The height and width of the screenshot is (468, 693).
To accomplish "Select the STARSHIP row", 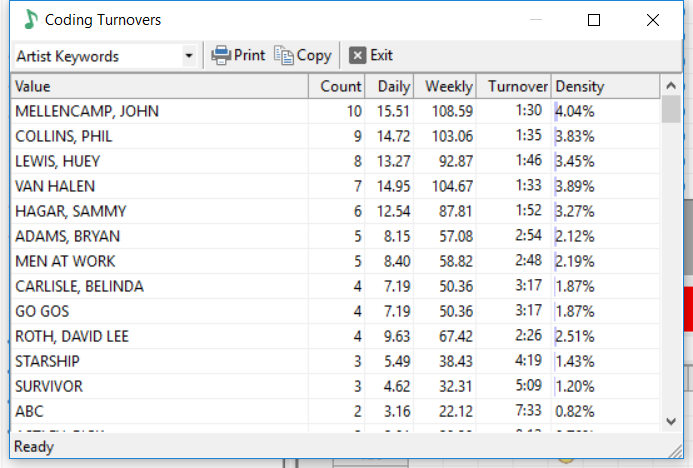I will (335, 361).
